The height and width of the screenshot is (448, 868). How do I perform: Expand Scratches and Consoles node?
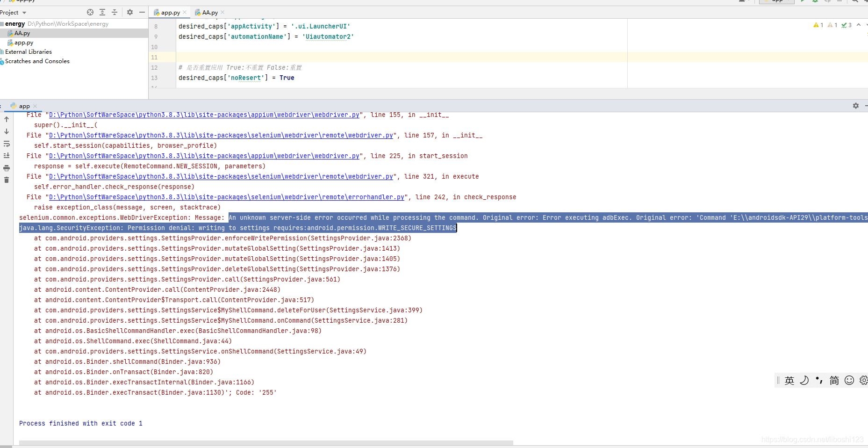coord(37,61)
